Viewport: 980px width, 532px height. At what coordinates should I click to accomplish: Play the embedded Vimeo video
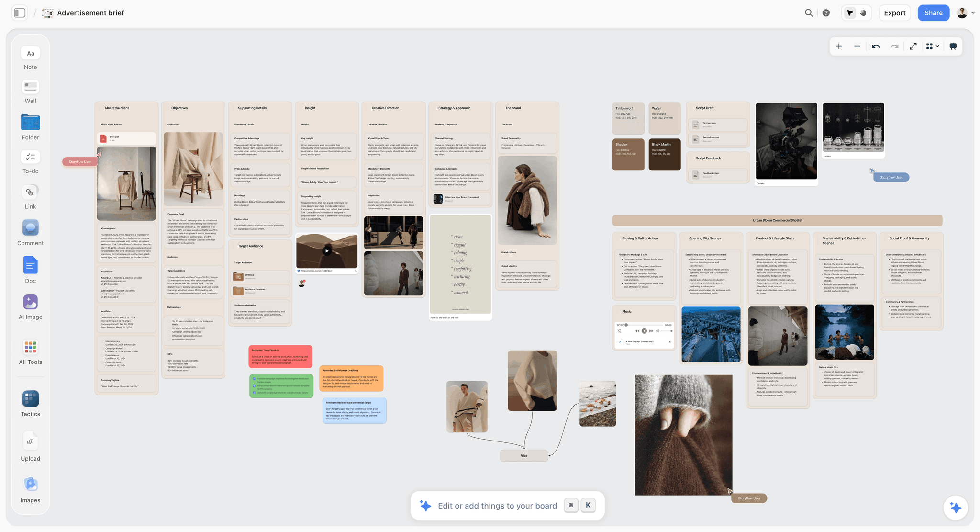point(327,250)
